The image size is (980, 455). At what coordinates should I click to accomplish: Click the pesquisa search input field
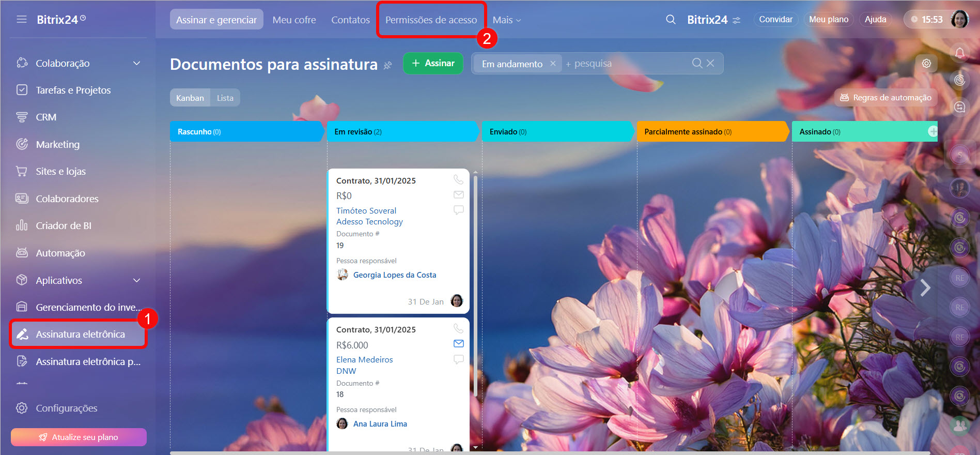point(625,63)
